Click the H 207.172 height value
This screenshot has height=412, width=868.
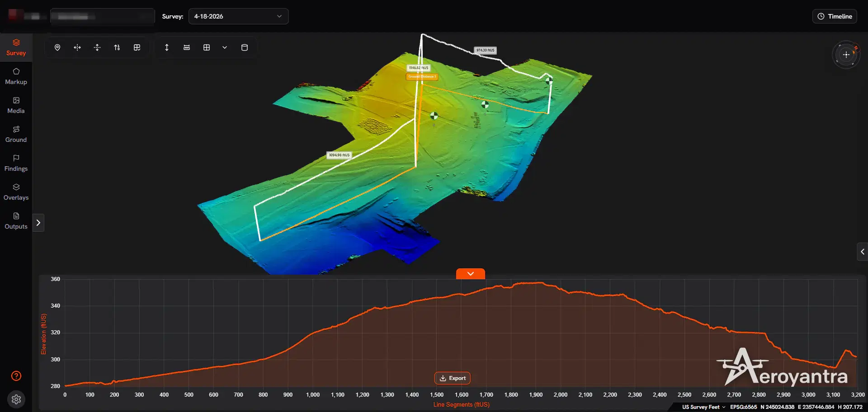[850, 407]
